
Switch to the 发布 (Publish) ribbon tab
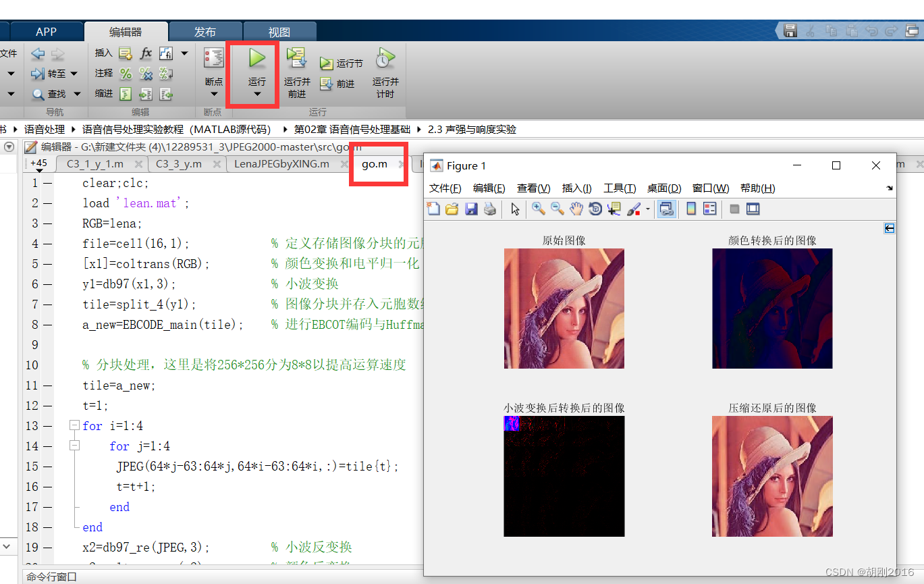(x=205, y=32)
